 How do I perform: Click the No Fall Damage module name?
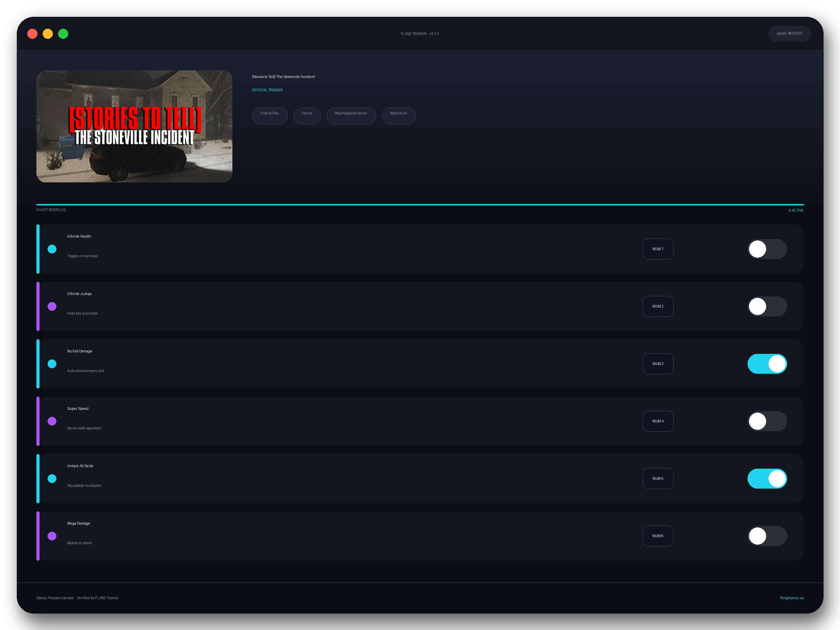click(x=80, y=351)
